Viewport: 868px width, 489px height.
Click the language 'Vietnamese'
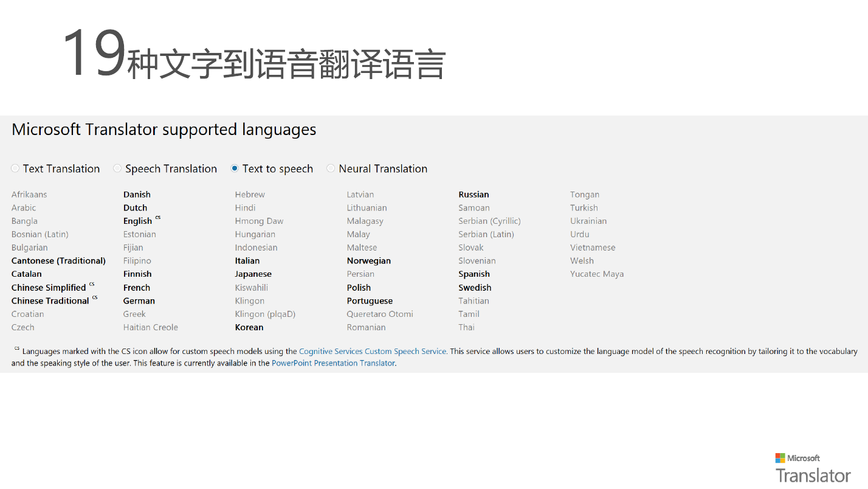pyautogui.click(x=593, y=248)
